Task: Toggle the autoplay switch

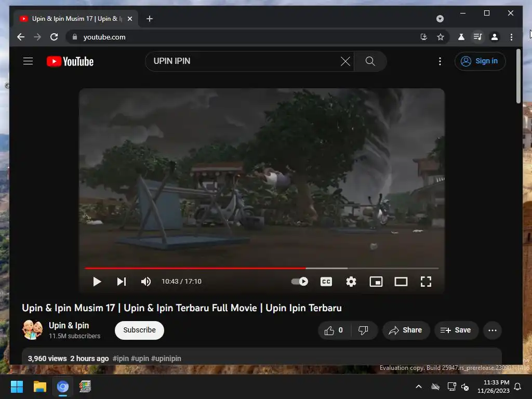Action: [x=300, y=282]
